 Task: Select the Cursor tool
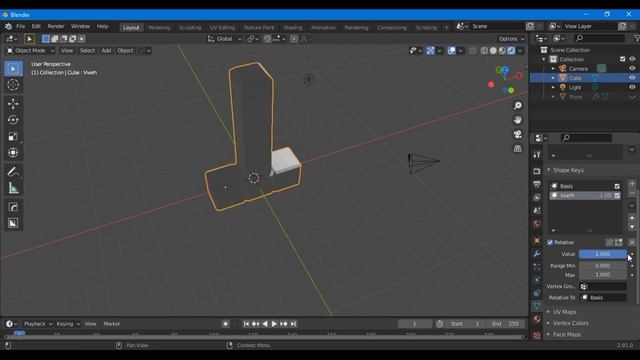point(13,84)
